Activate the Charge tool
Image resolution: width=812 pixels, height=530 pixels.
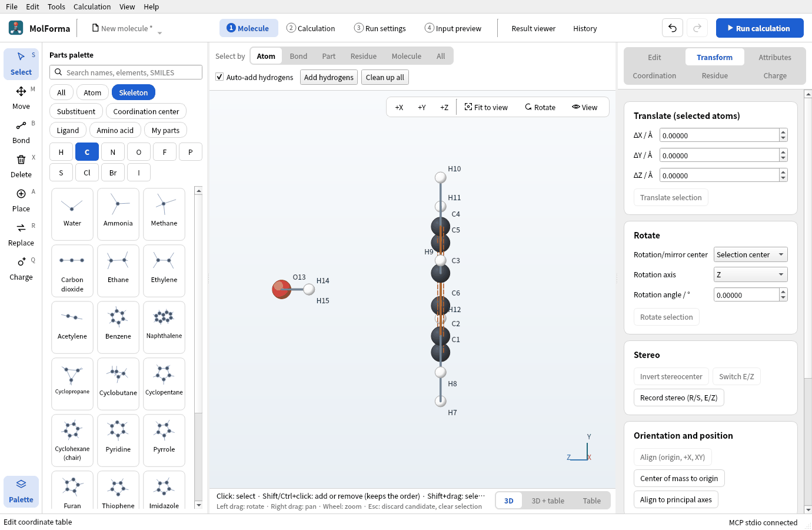[x=21, y=269]
